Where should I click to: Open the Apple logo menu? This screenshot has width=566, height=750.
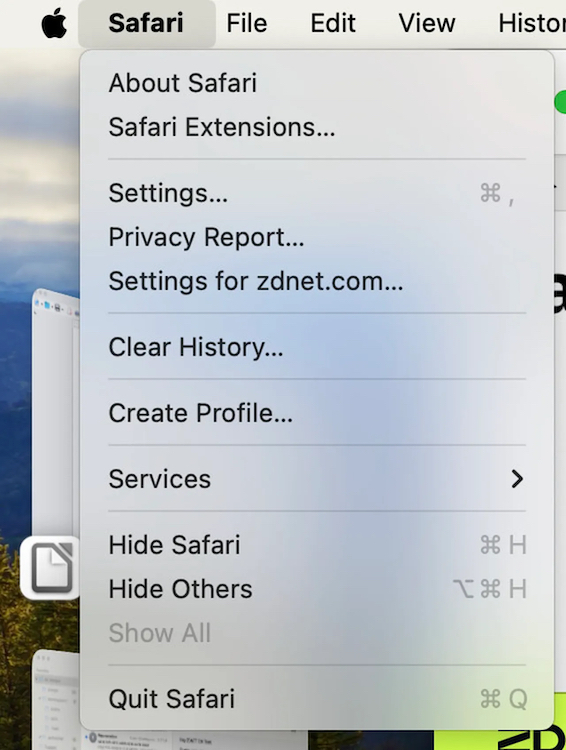tap(54, 23)
